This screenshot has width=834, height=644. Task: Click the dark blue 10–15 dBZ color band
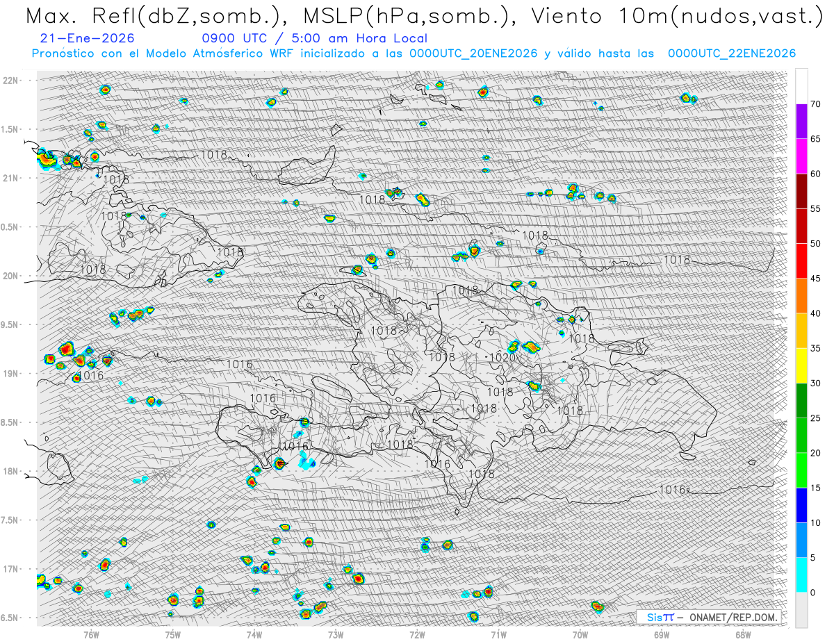click(x=801, y=505)
